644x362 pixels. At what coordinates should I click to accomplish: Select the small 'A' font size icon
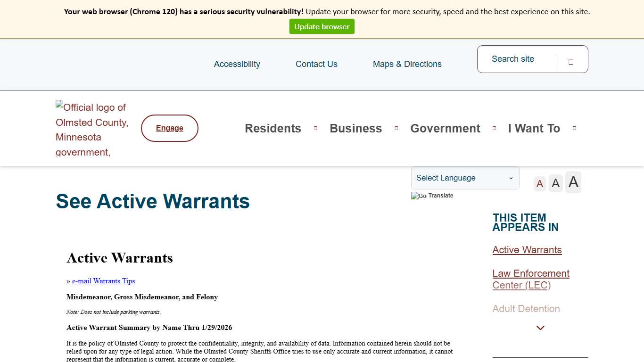[539, 183]
